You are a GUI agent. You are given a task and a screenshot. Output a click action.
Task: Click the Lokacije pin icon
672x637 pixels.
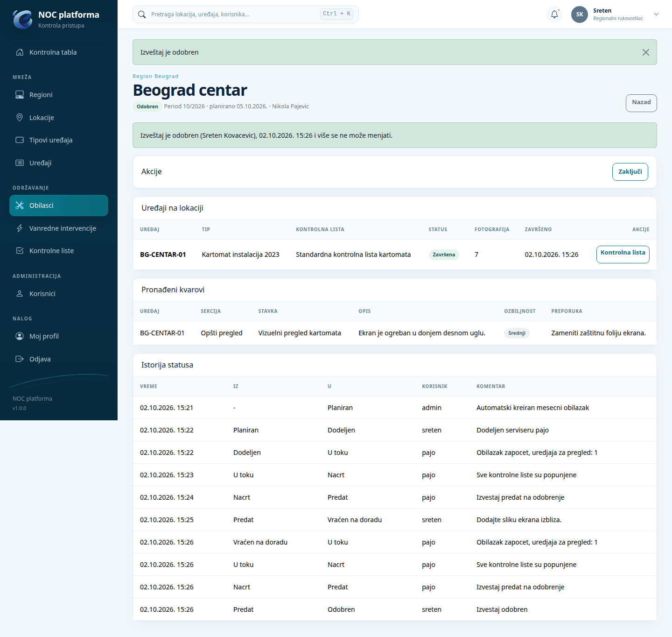[x=20, y=118]
